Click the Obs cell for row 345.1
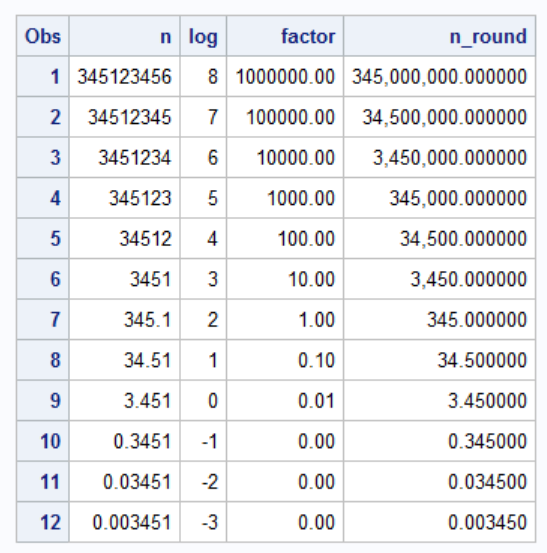 (x=43, y=320)
